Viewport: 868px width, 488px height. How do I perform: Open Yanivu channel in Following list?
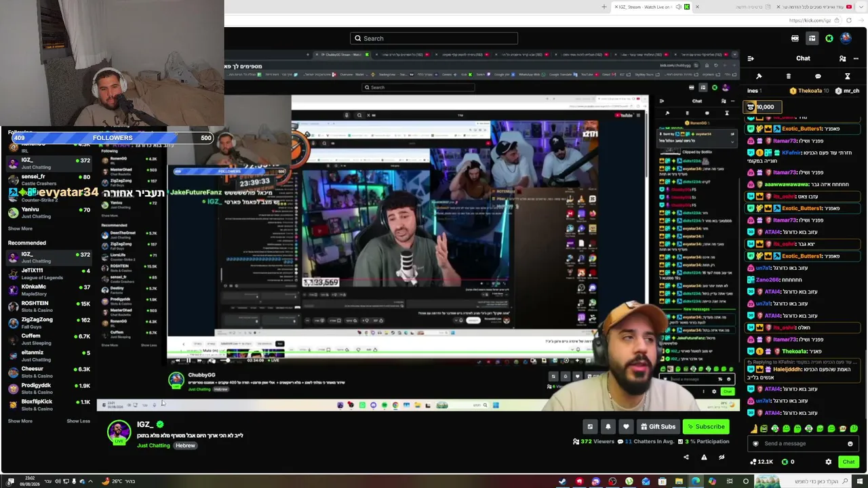(48, 213)
